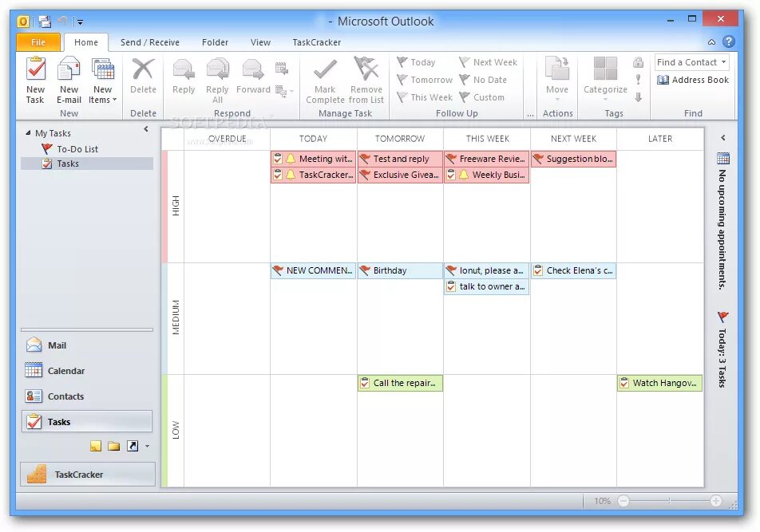The height and width of the screenshot is (532, 760).
Task: Click the zoom in plus button
Action: [715, 501]
